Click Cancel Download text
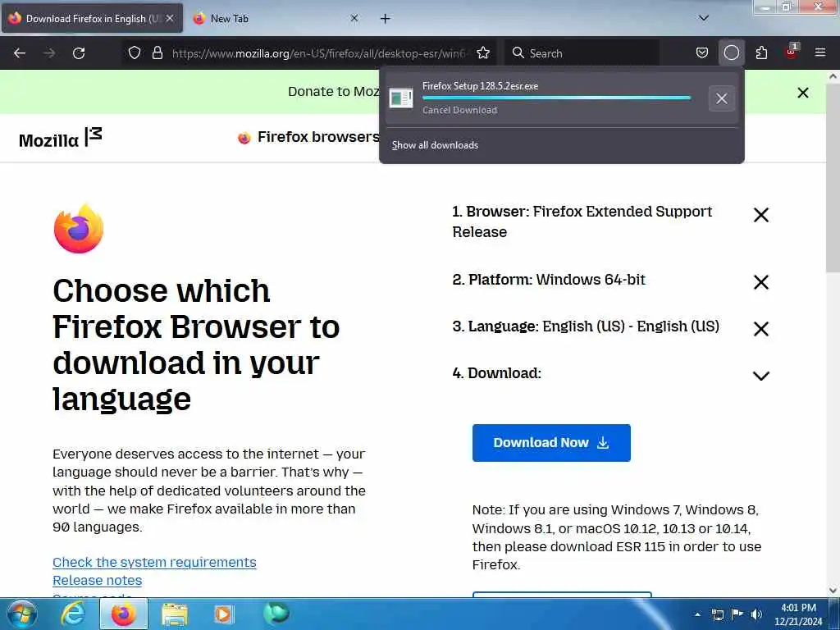This screenshot has height=630, width=840. [x=459, y=110]
